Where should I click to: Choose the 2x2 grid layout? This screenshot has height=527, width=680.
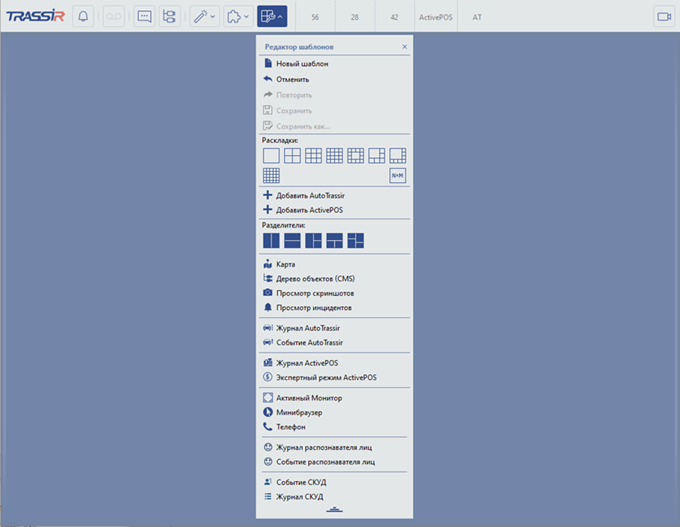coord(292,155)
